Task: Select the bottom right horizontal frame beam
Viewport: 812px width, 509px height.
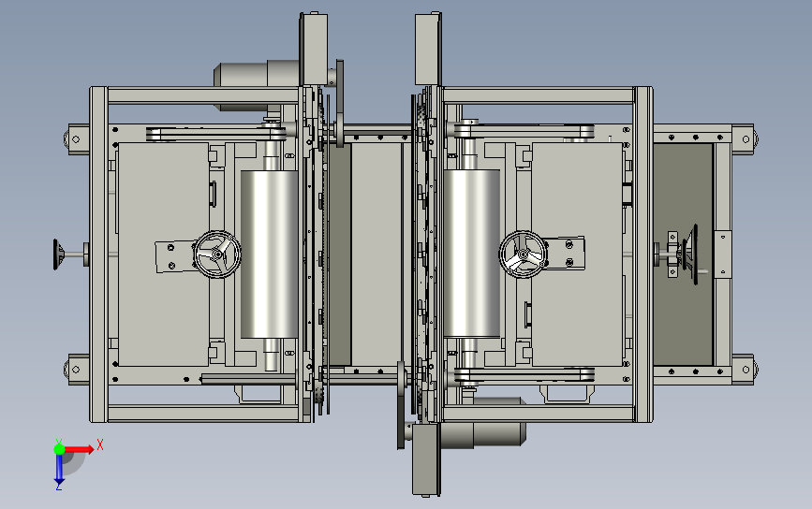Action: pyautogui.click(x=539, y=414)
